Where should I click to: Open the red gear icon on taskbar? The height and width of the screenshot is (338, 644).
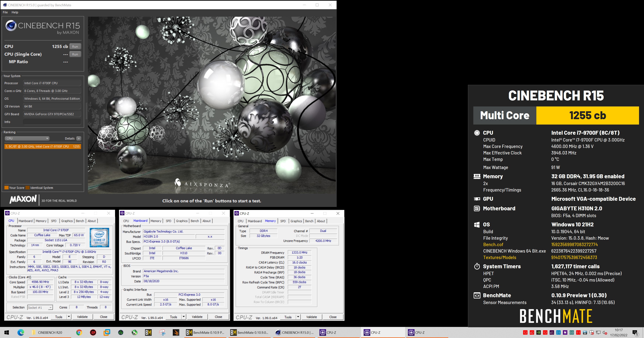(x=93, y=332)
